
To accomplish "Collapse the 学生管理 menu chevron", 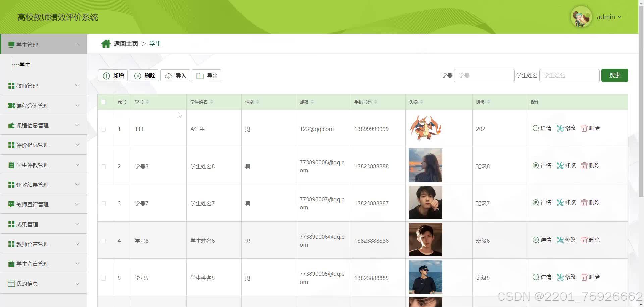I will [x=77, y=44].
